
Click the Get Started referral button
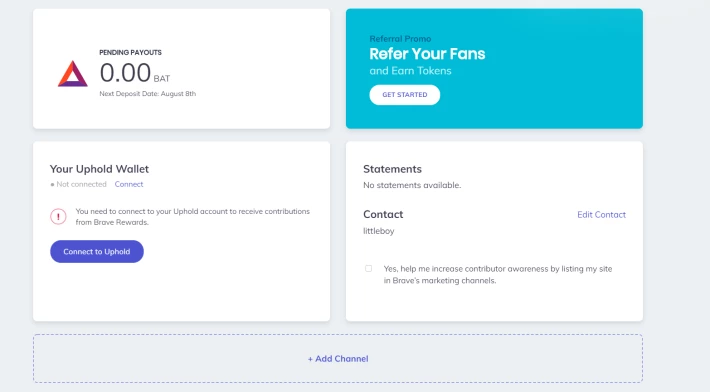pos(404,95)
